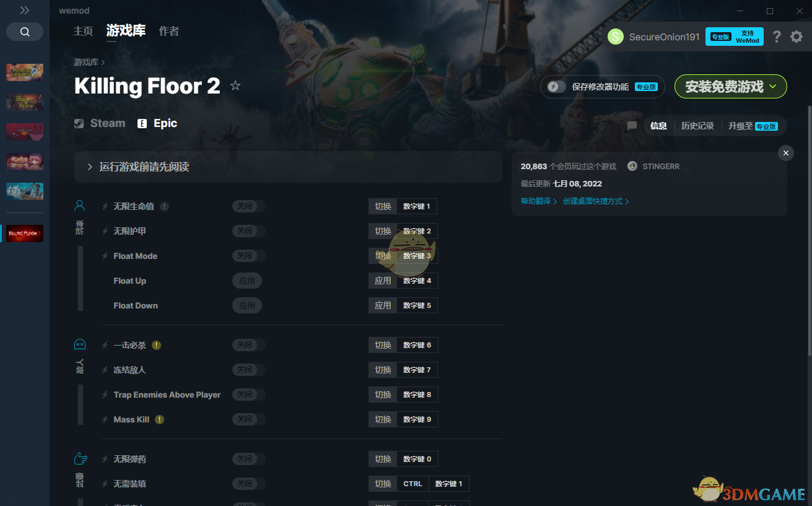Click warning icon next to Mass Kill

(159, 419)
